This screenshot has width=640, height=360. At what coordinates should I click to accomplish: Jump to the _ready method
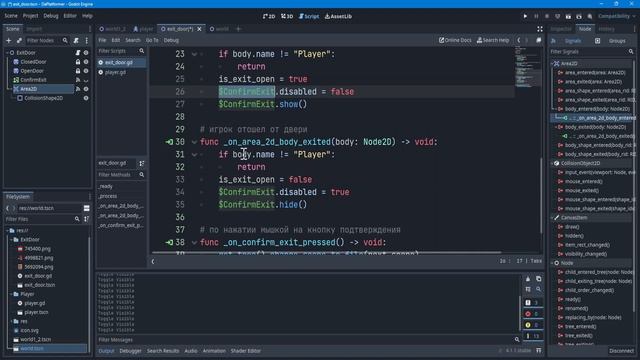106,186
